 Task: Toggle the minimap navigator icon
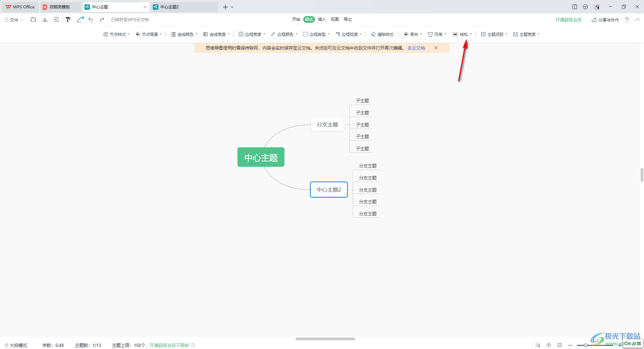[559, 345]
